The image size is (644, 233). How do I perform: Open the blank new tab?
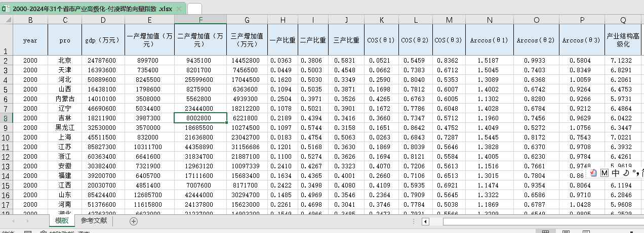point(194,9)
